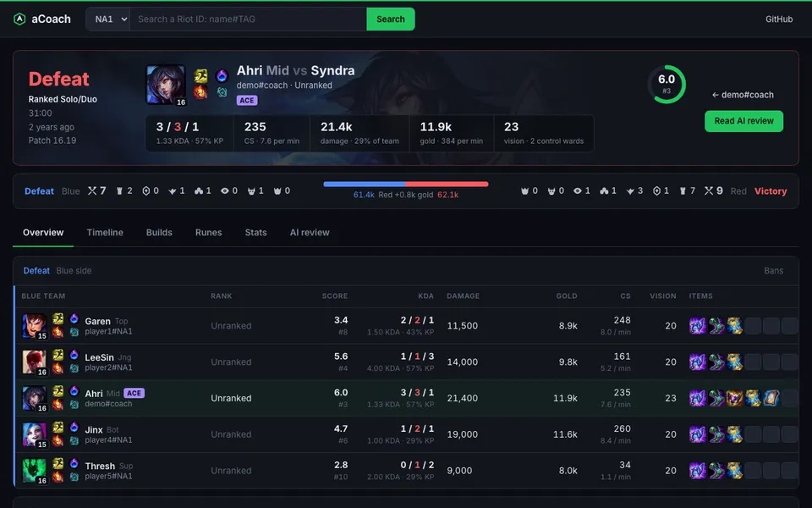The image size is (812, 508).
Task: Select the Overview tab
Action: click(x=43, y=232)
